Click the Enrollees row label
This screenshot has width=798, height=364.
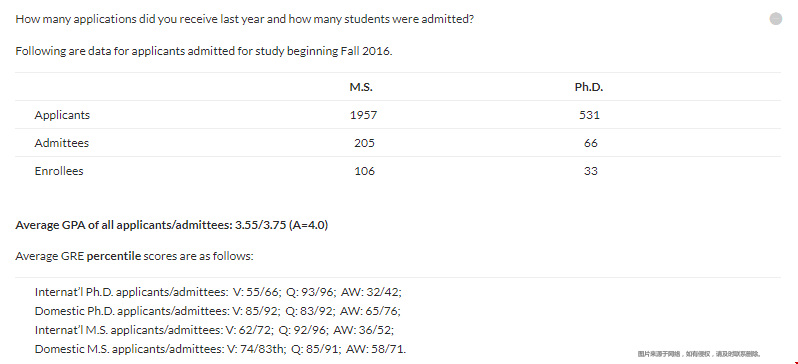(59, 171)
